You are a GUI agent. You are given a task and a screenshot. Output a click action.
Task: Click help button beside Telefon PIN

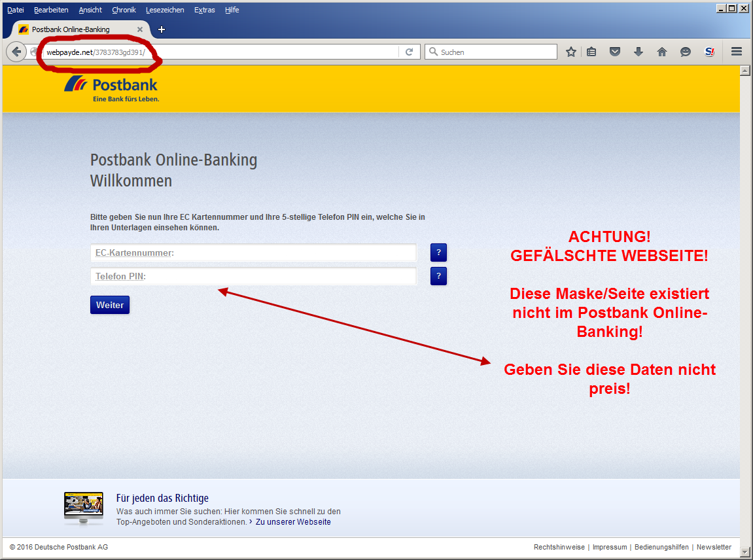coord(438,276)
